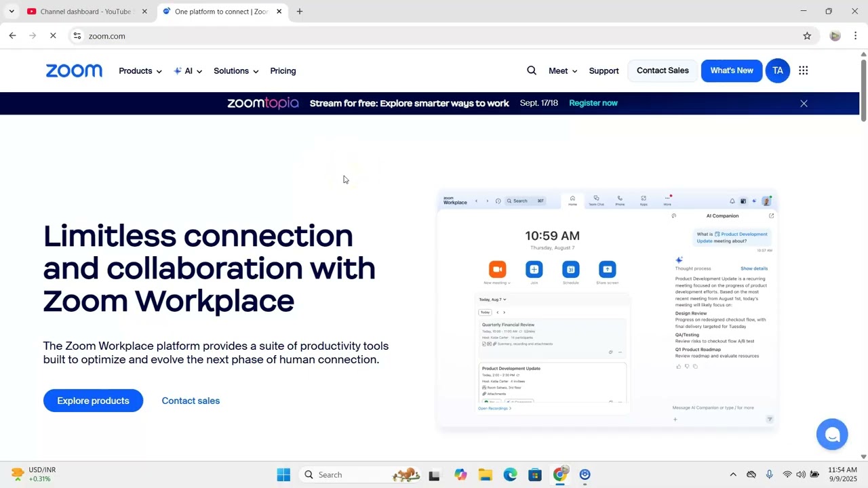The image size is (868, 488).
Task: Click 'Stream for free' banner text
Action: [409, 103]
